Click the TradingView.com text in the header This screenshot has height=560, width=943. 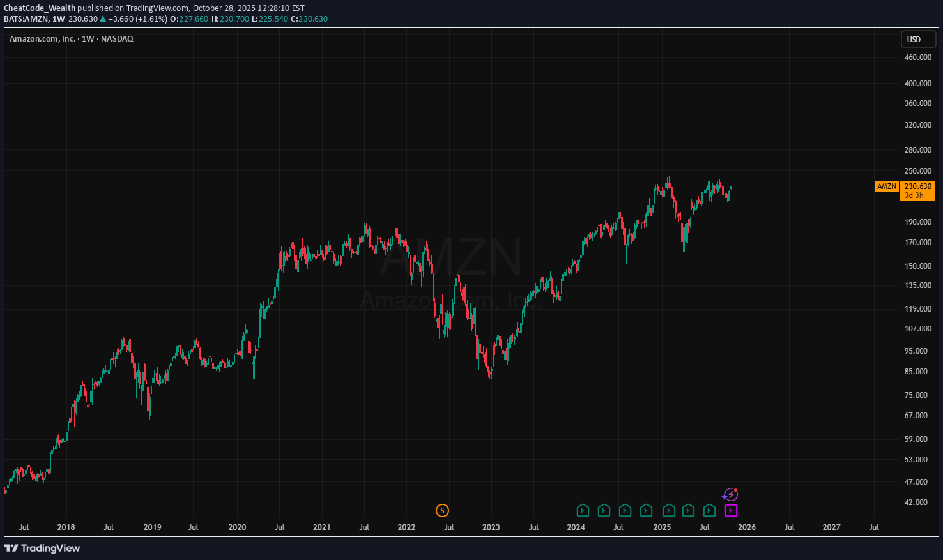(157, 8)
